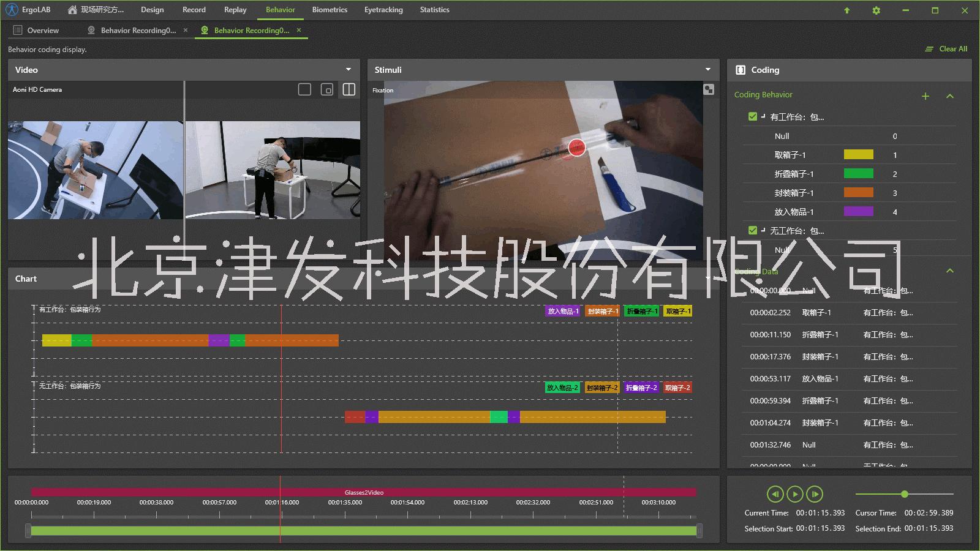Click the 放入物品-2 green legend tag

(562, 388)
